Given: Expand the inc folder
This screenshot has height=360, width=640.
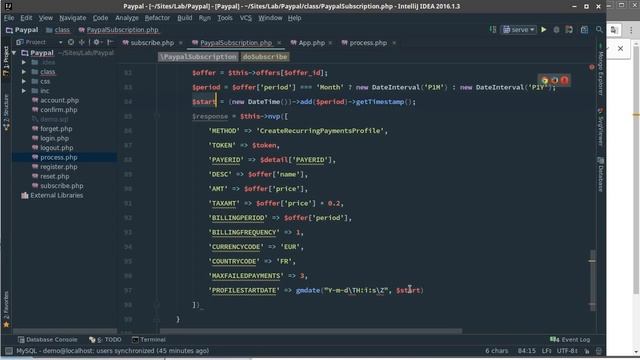Looking at the screenshot, I should tap(24, 91).
